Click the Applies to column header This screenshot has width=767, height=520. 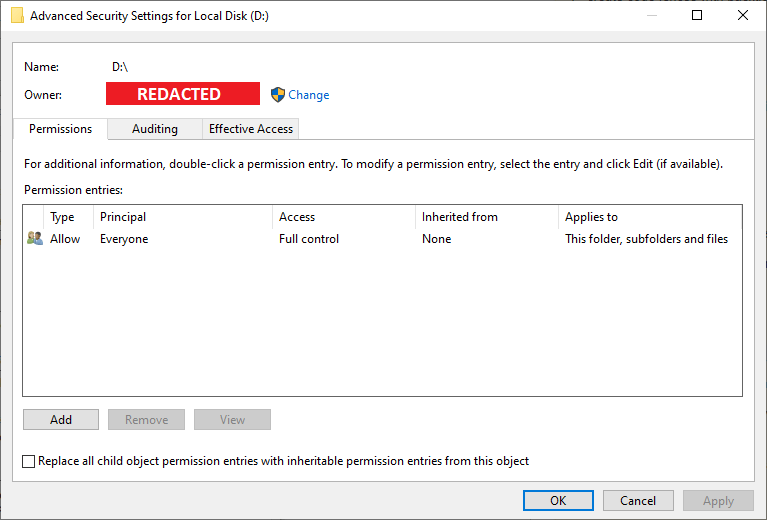point(591,217)
